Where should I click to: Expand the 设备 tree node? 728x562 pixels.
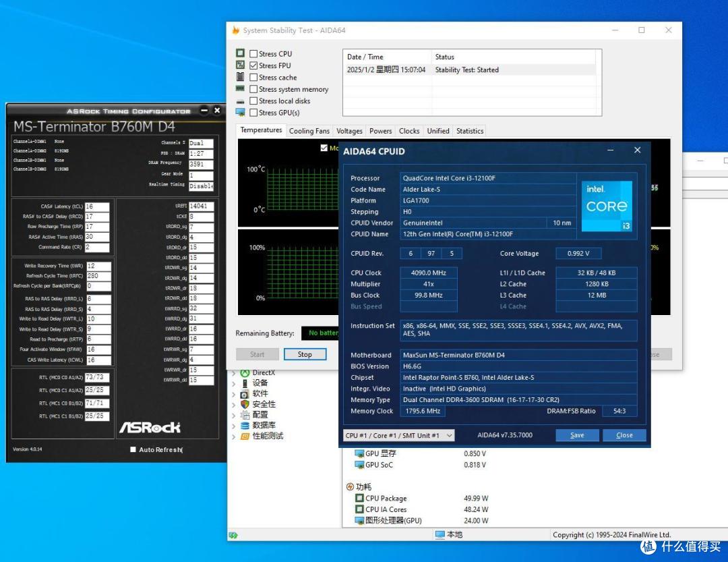tap(234, 383)
